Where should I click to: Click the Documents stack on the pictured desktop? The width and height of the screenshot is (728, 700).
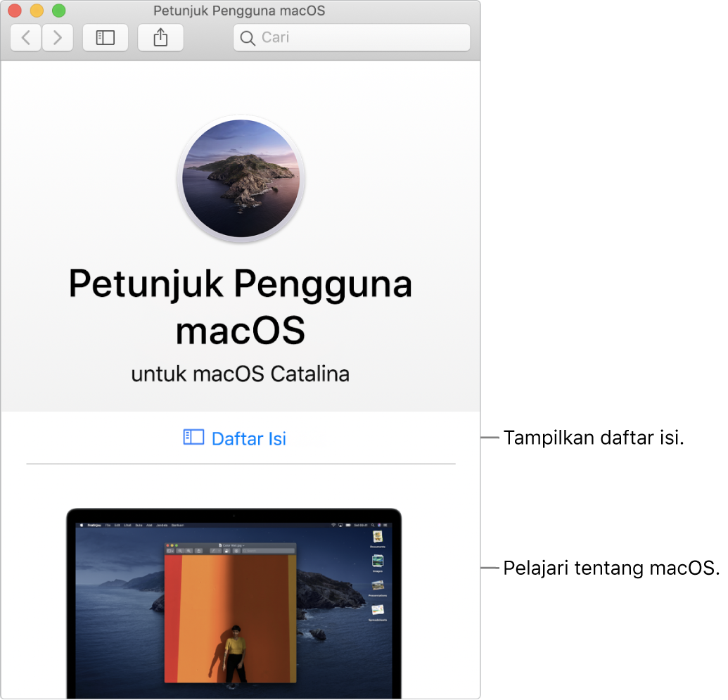pos(378,537)
